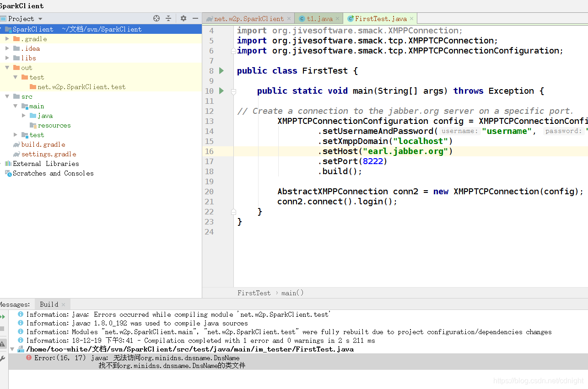Click "localhost" string on line 15
The image size is (588, 389).
click(x=421, y=141)
